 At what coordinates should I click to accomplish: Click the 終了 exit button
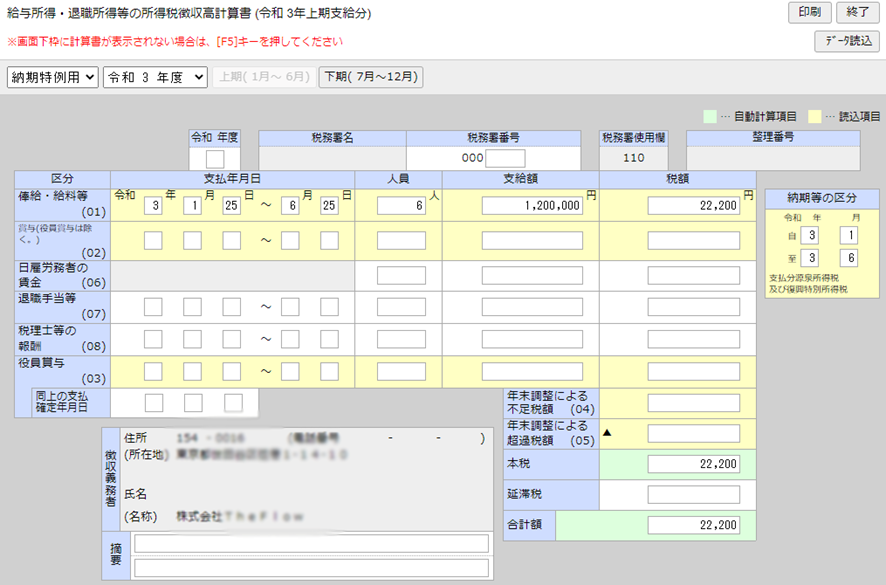click(857, 12)
